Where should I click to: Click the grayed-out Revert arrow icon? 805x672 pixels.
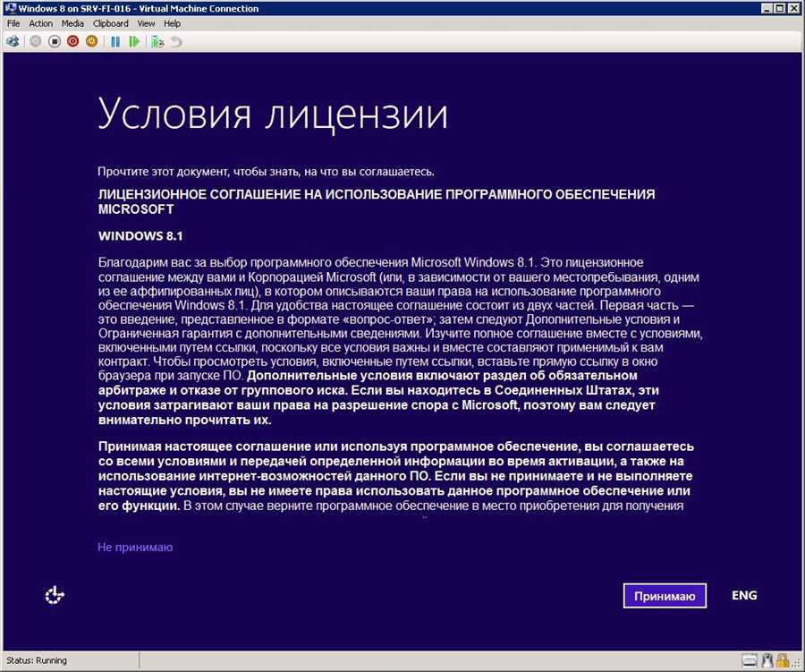(176, 42)
